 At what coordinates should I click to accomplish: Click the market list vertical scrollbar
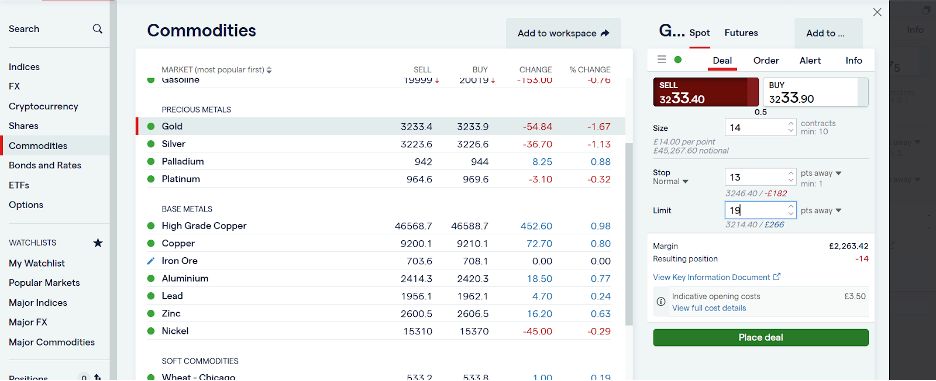pos(629,233)
